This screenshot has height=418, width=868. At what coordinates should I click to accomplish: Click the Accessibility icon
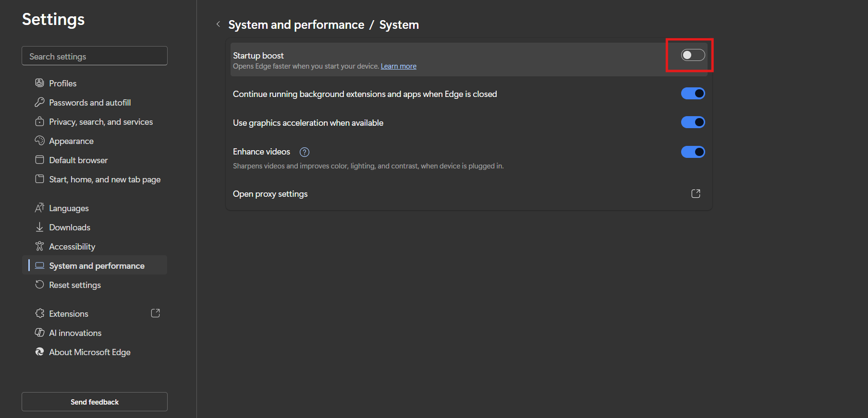point(39,246)
